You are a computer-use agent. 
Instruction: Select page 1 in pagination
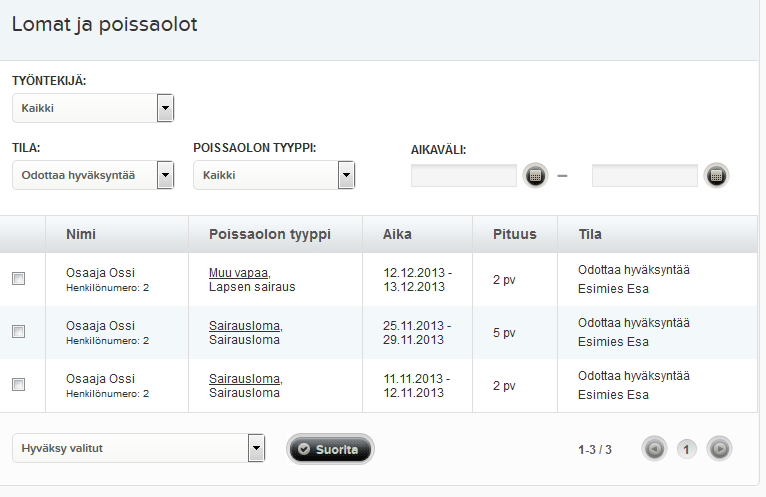point(686,449)
